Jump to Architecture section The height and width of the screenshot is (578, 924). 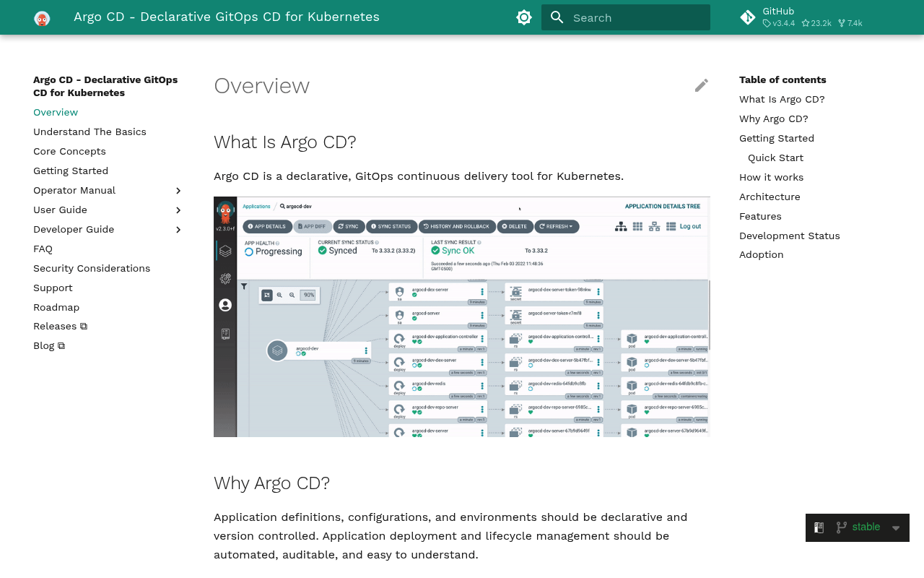pos(770,197)
